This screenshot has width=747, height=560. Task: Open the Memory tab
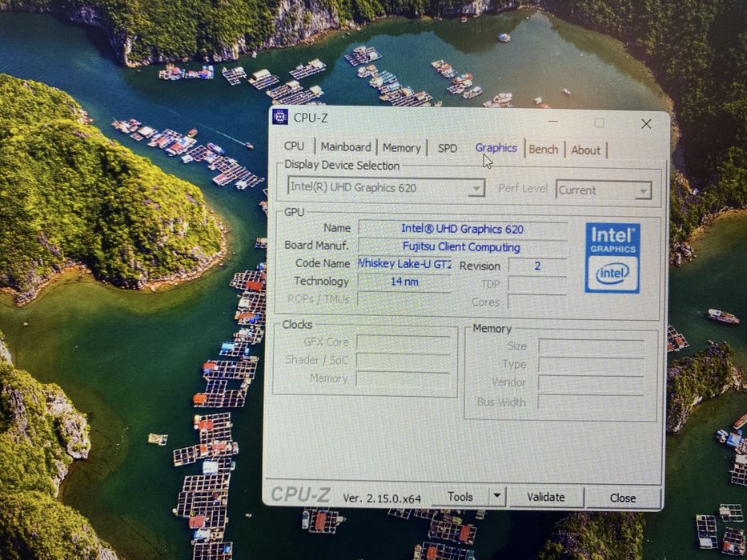tap(402, 148)
